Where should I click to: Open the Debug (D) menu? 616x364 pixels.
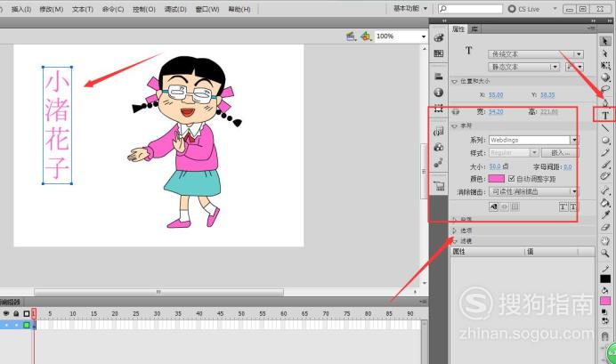(175, 9)
